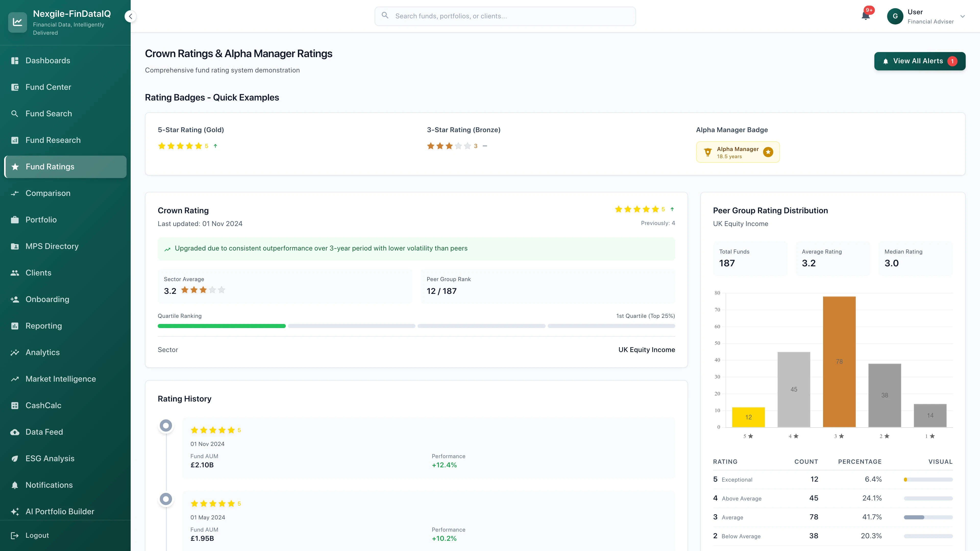Navigate to MPS Directory
This screenshot has width=980, height=551.
51,246
